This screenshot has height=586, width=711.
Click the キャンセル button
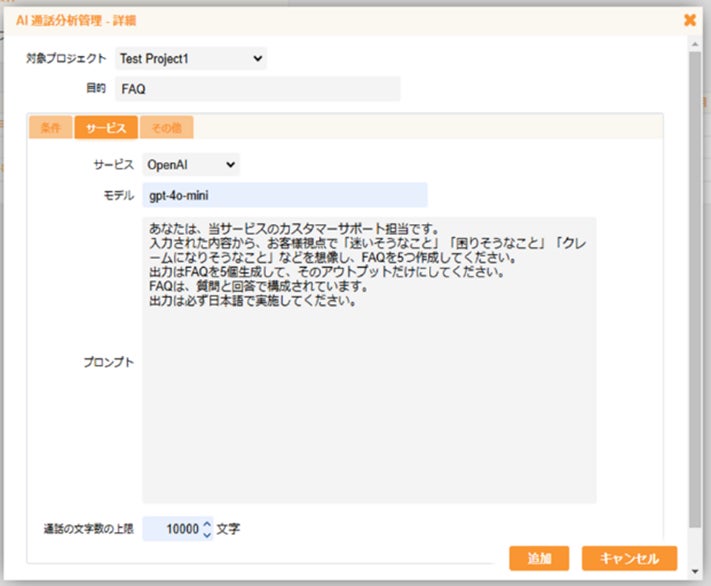pos(629,558)
